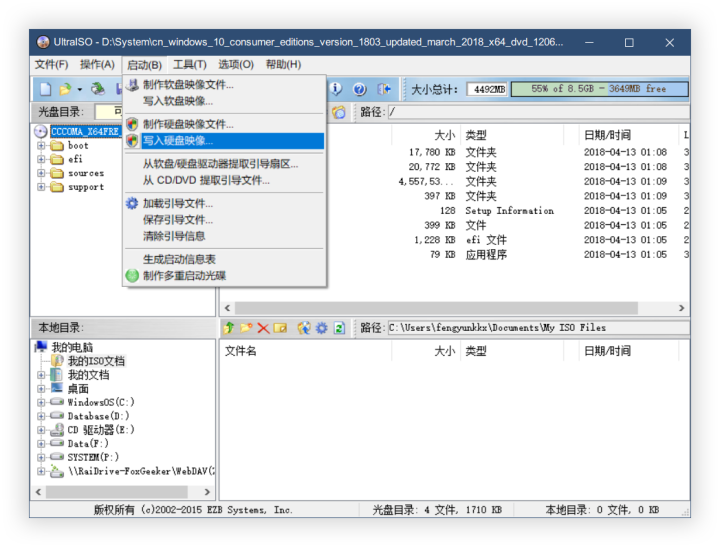The image size is (720, 547).
Task: Select Data(F:) drive in local tree
Action: [x=88, y=444]
